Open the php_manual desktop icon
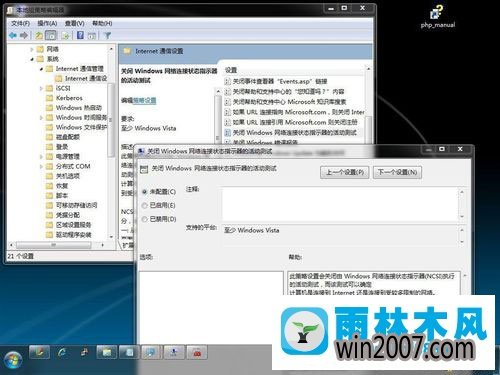This screenshot has width=500, height=375. pos(438,17)
